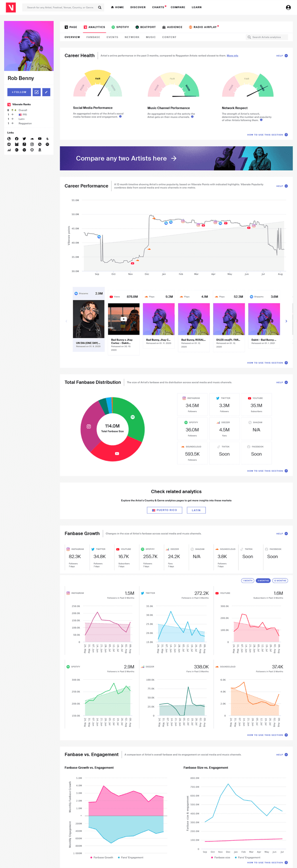Expand How To Use under Career Health

tap(267, 135)
